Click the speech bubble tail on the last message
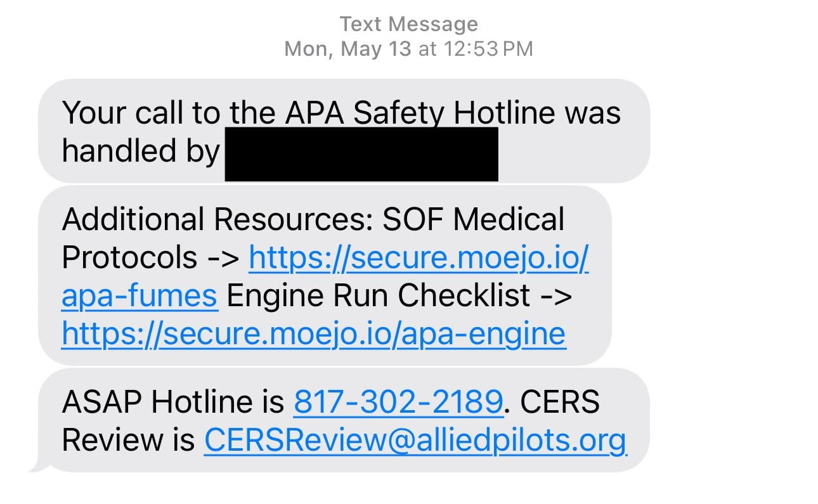The image size is (818, 504). (x=38, y=467)
